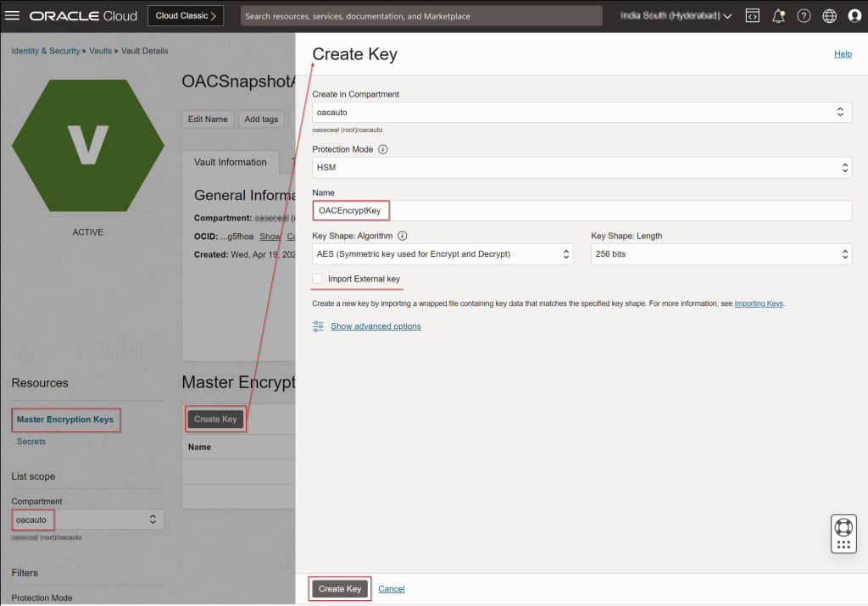
Task: Open the India South region selector
Action: (x=670, y=15)
